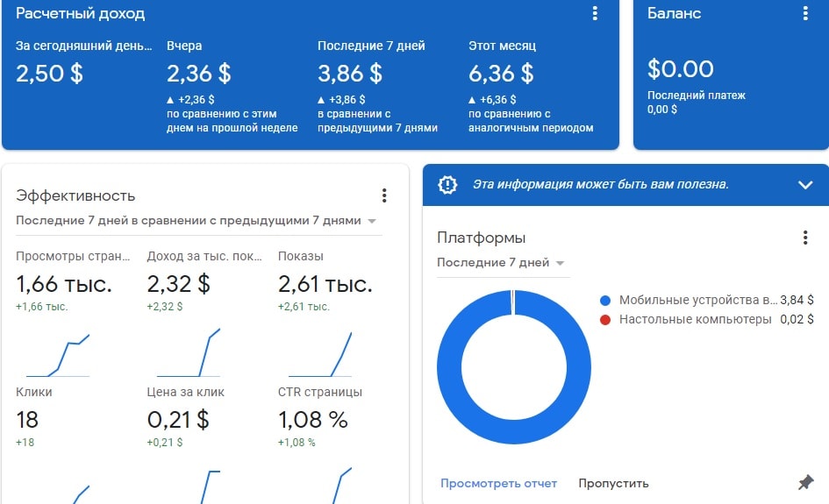Click the 'Показы' sparkline chart
The image size is (829, 504).
pyautogui.click(x=320, y=354)
